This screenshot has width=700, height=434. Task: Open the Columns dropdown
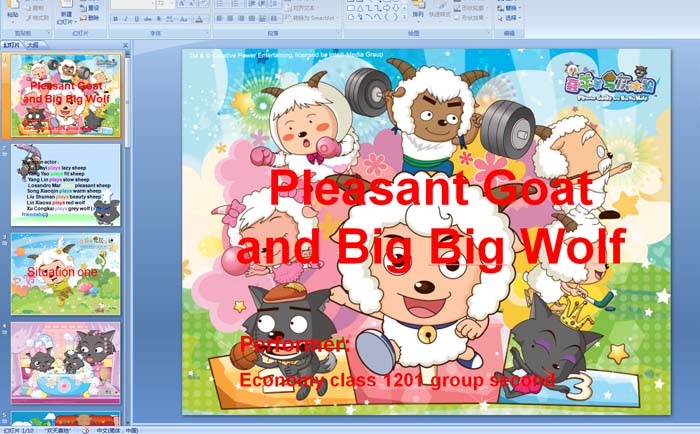275,18
